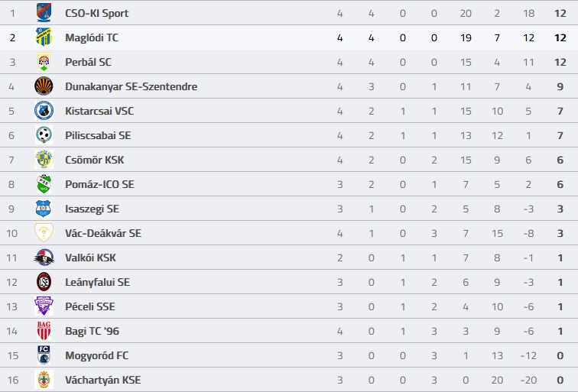Viewport: 578px width, 392px height.
Task: Click the Maglódi TC yellow-blue crest
Action: (44, 37)
